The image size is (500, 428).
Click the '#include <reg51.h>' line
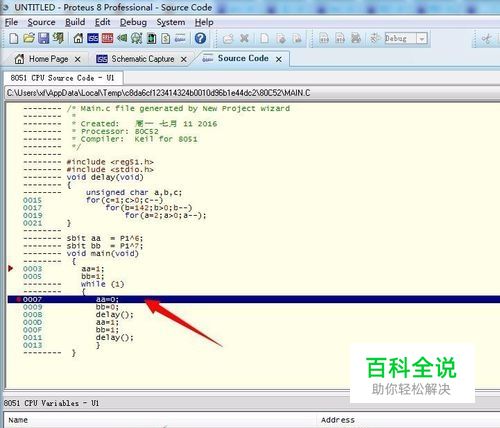(110, 162)
